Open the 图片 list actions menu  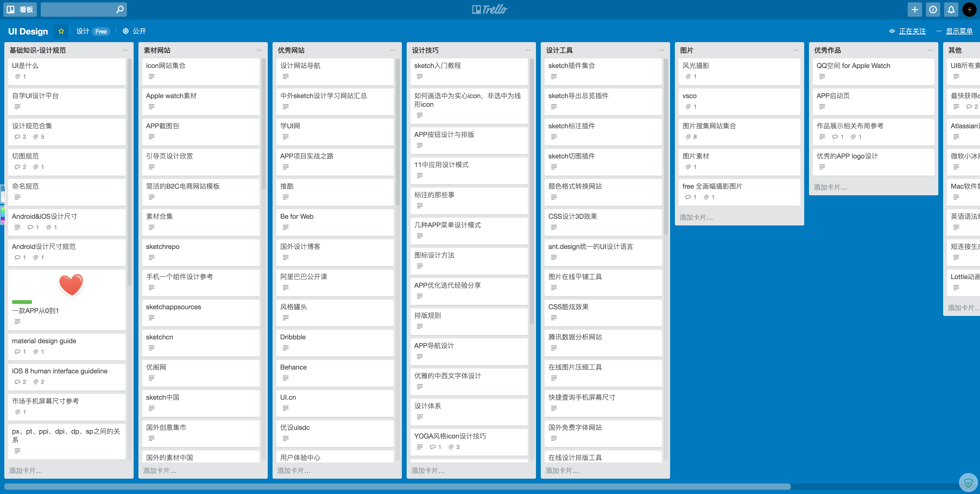tap(796, 50)
